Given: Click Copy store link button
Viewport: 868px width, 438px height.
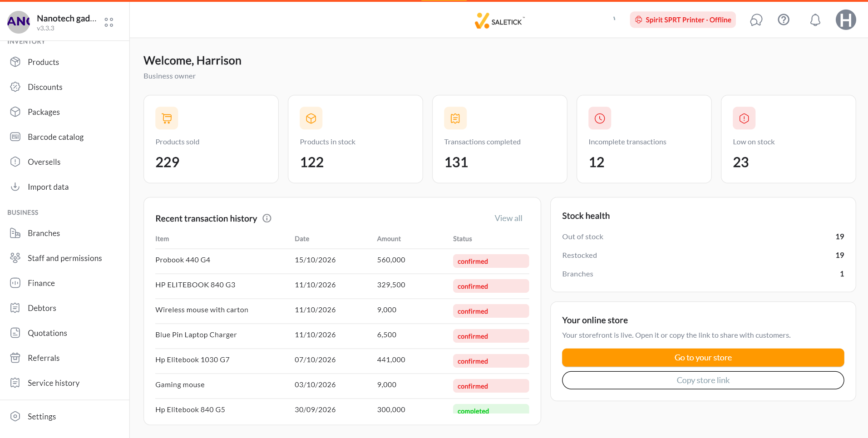Looking at the screenshot, I should point(703,380).
